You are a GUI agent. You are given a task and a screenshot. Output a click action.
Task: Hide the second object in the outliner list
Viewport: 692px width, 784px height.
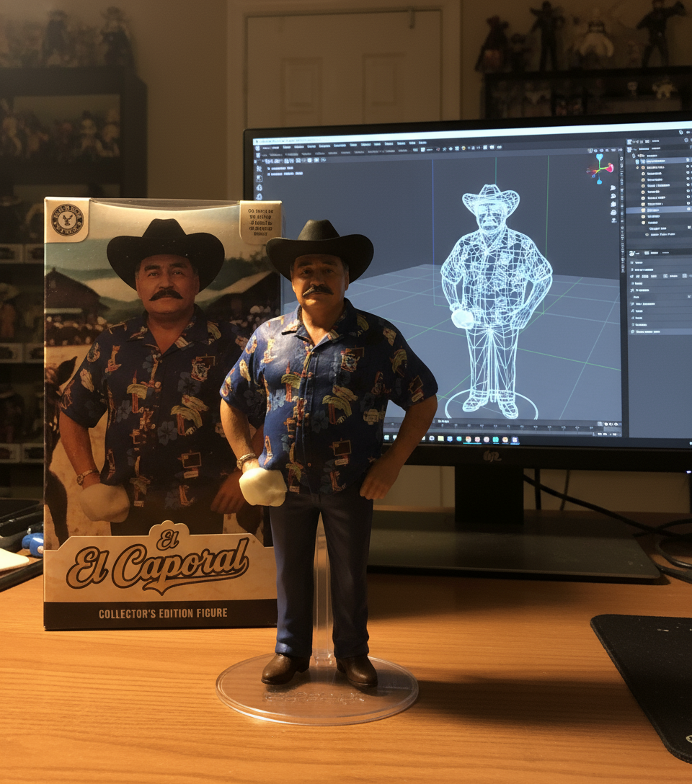tap(688, 174)
